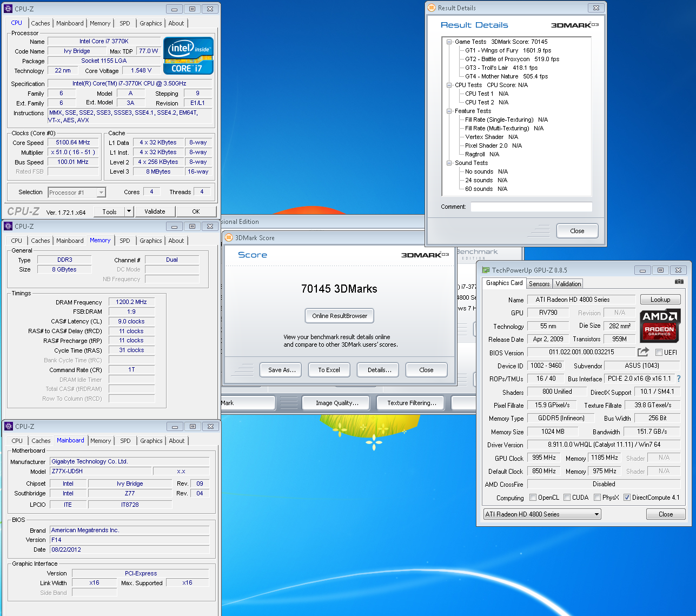Click the Lookup button in GPU-Z
This screenshot has height=616, width=696.
click(660, 300)
